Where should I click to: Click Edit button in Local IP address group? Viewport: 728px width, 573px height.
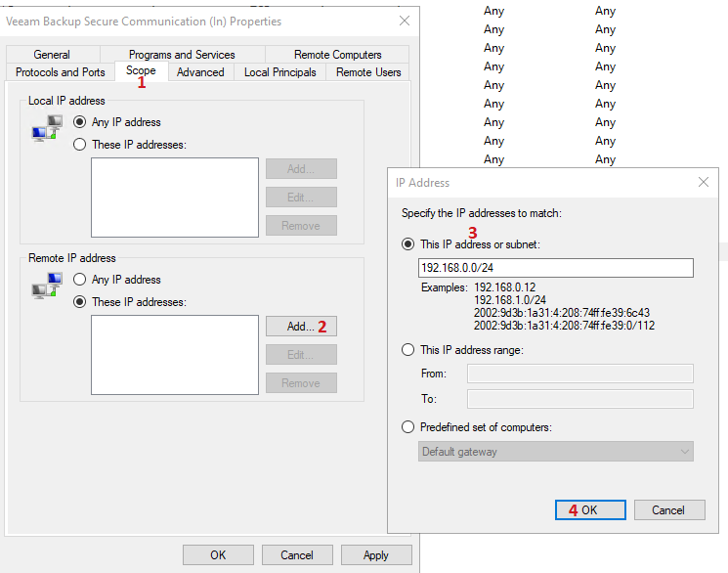tap(301, 198)
